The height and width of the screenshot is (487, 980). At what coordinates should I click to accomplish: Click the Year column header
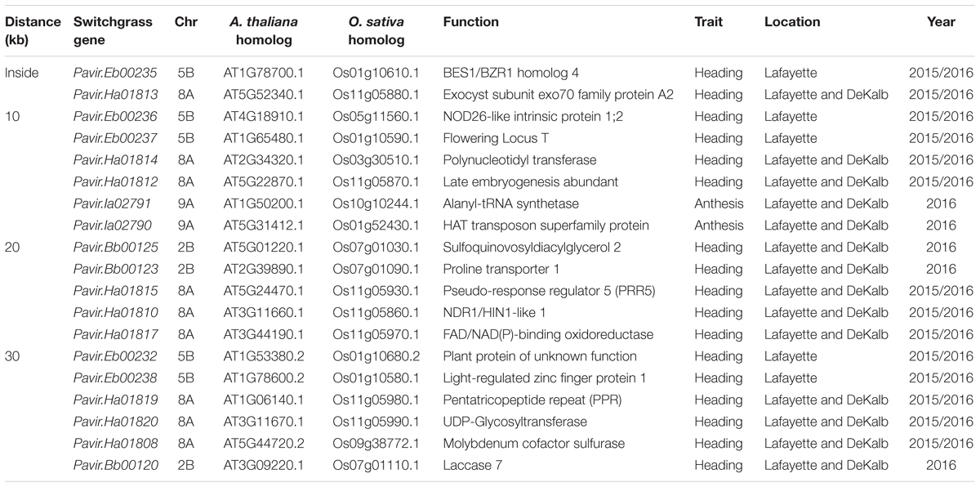coord(941,22)
